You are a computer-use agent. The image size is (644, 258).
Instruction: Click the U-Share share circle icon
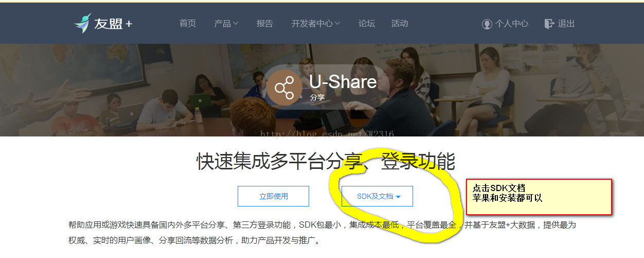coord(284,88)
